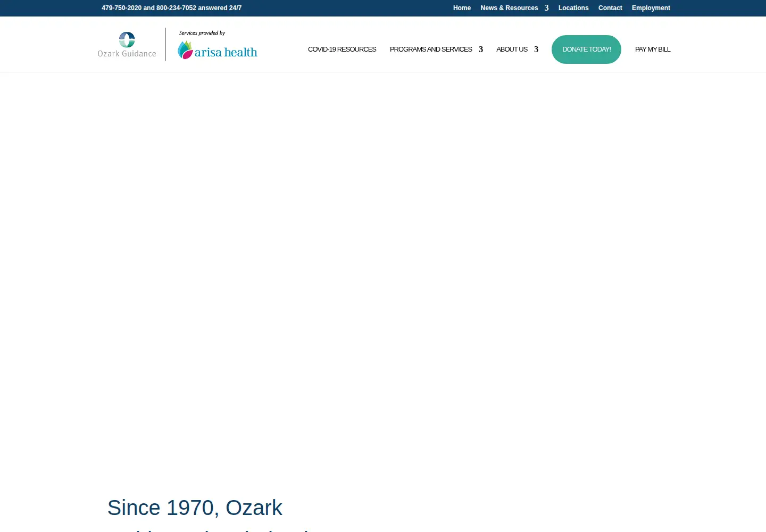The image size is (766, 532).
Task: Open the COVID-19 Resources menu item
Action: [x=342, y=49]
